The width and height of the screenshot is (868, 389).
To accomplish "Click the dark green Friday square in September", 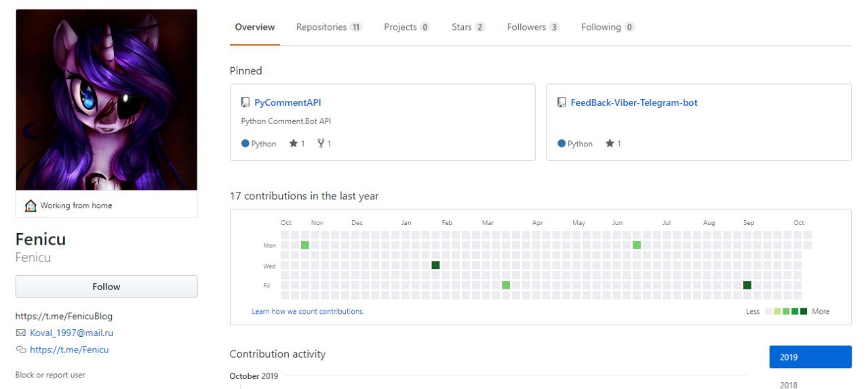I will click(747, 285).
